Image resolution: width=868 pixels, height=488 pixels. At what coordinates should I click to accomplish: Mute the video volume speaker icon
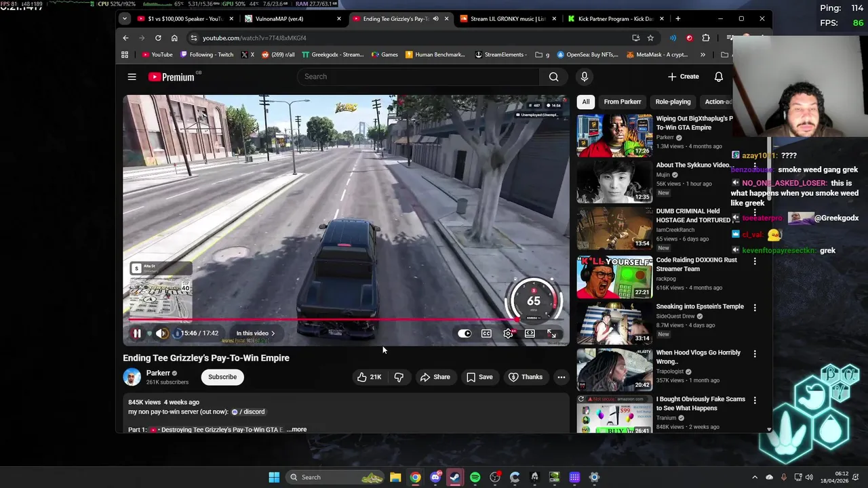click(161, 333)
